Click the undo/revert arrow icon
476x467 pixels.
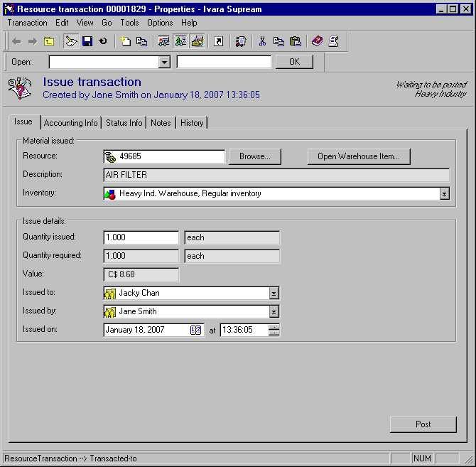[103, 41]
